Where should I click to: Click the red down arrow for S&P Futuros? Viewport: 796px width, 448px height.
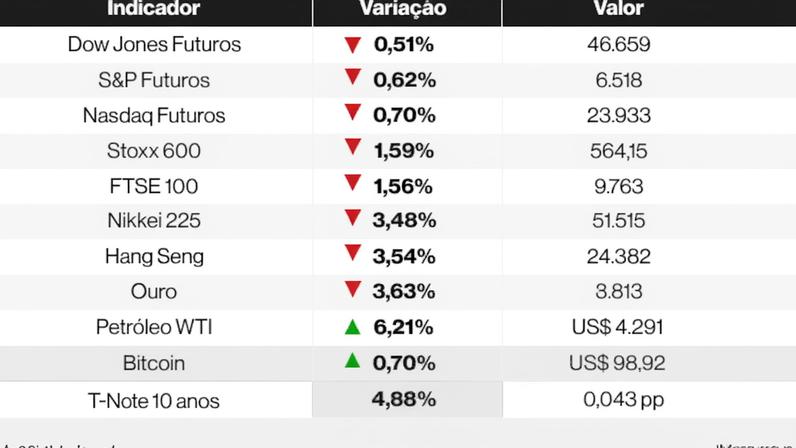click(351, 79)
